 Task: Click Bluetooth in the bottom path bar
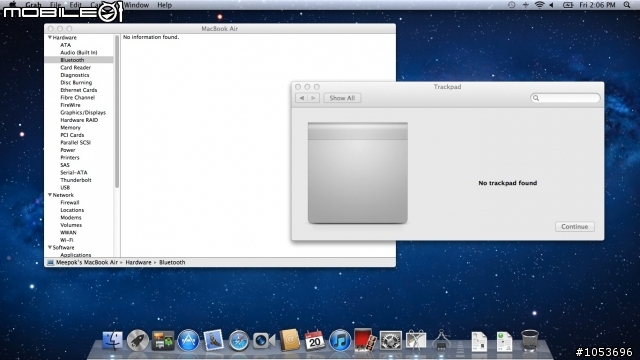pyautogui.click(x=172, y=262)
